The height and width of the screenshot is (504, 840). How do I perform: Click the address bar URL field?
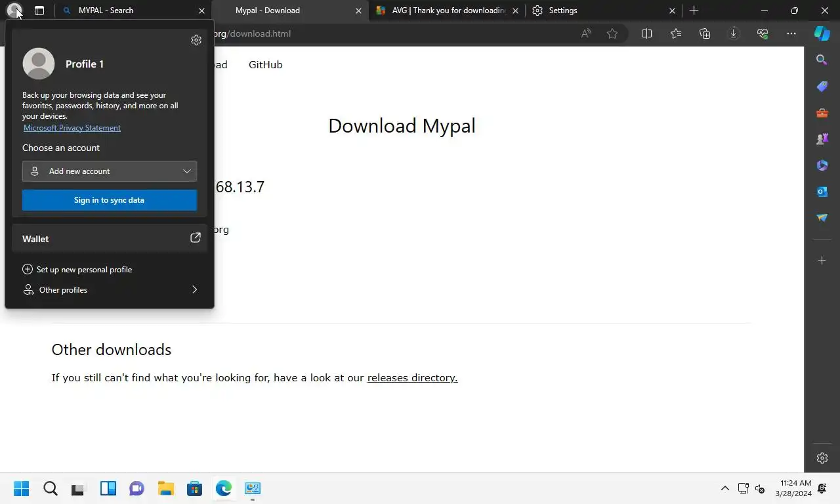pyautogui.click(x=394, y=33)
